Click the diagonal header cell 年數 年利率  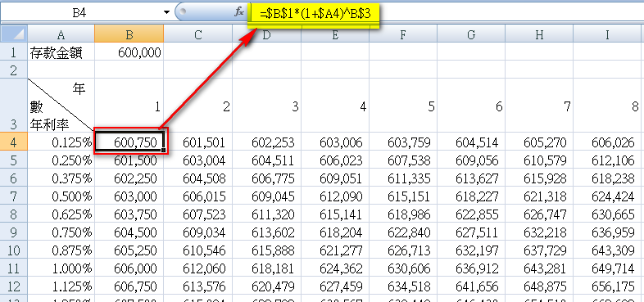pyautogui.click(x=61, y=105)
